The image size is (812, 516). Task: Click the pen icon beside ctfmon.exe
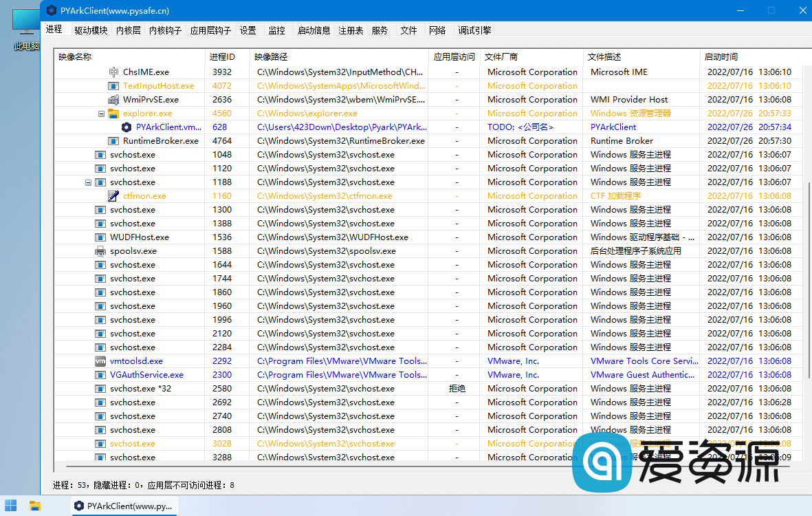coord(114,195)
